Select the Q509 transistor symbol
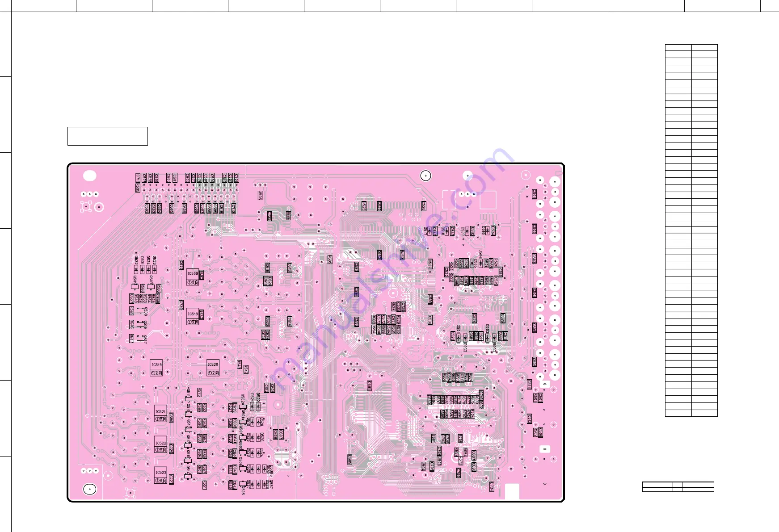Image resolution: width=779 pixels, height=532 pixels. coord(135,287)
